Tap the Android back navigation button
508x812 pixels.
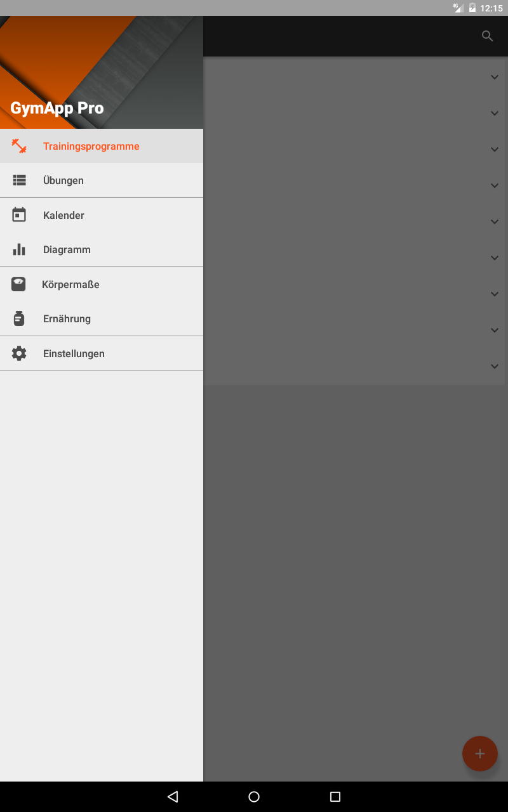pyautogui.click(x=173, y=797)
